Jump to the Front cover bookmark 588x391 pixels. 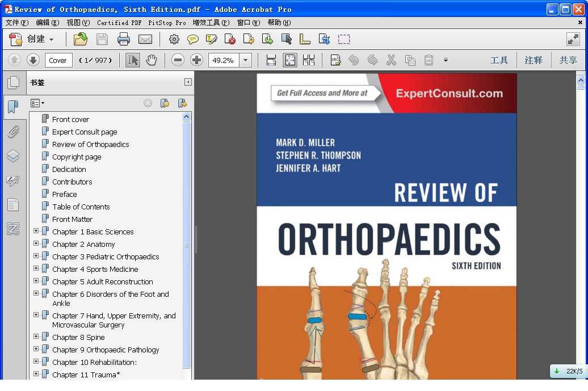[x=70, y=119]
